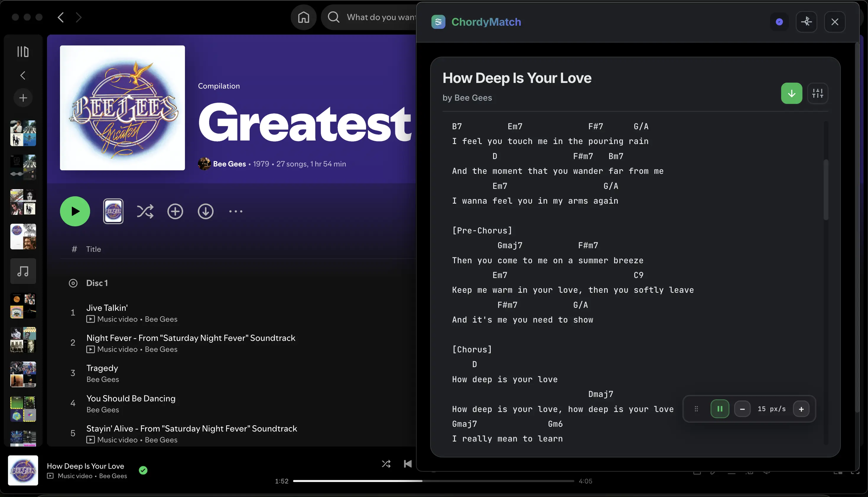The height and width of the screenshot is (497, 868).
Task: Open the Title column header
Action: pyautogui.click(x=93, y=249)
